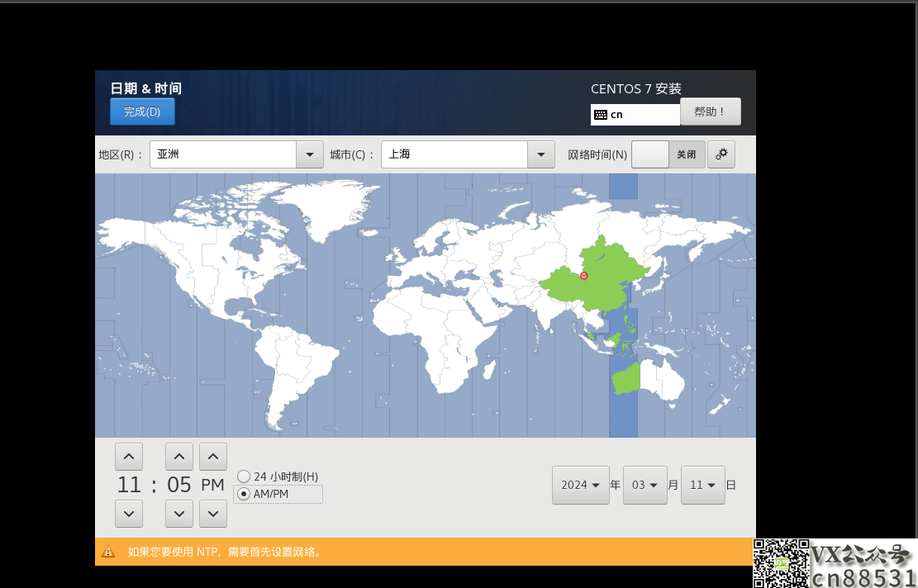
Task: Click the 上海 city input field
Action: (454, 154)
